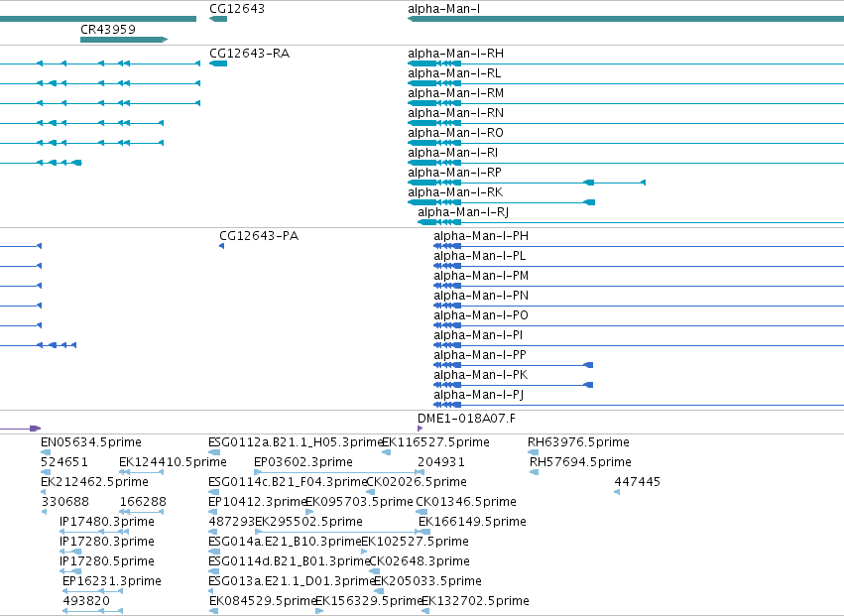Click alpha-Man-I-PI protein label
This screenshot has height=616, width=844.
(x=478, y=335)
